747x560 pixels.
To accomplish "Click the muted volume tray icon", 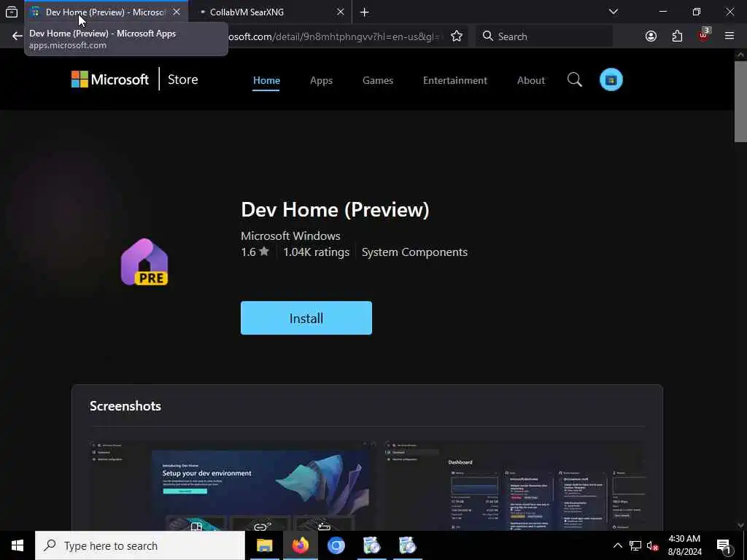I will tap(653, 545).
